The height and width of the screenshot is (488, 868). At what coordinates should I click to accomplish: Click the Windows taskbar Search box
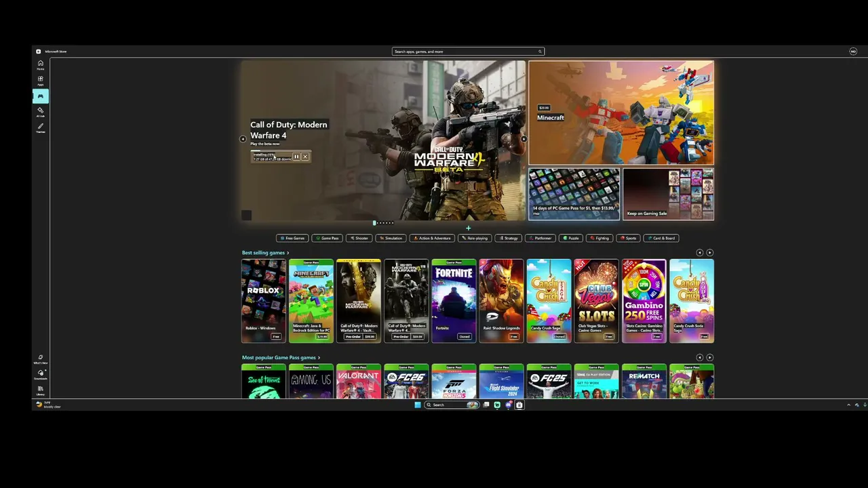coord(452,405)
